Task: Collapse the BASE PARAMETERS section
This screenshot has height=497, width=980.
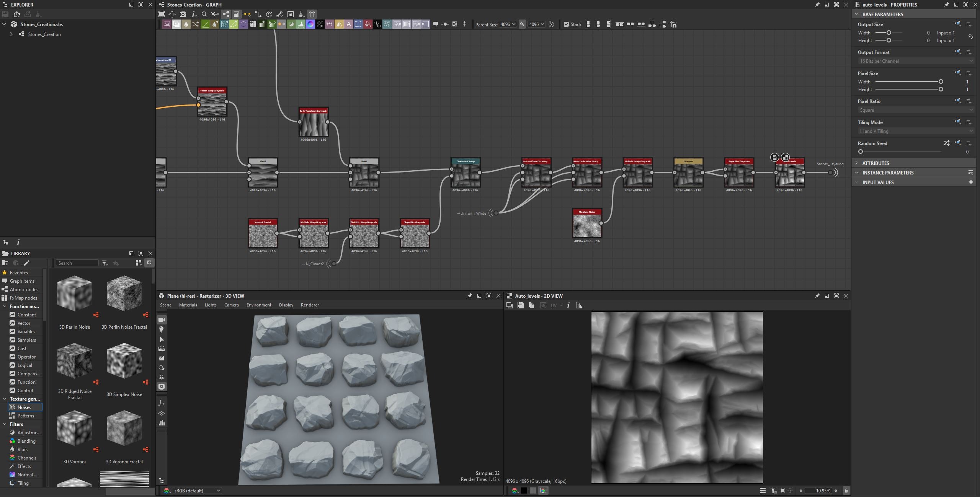Action: click(x=857, y=14)
